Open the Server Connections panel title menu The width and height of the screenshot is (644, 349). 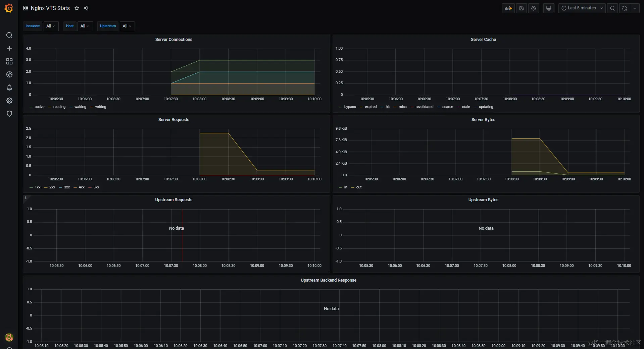pos(174,40)
